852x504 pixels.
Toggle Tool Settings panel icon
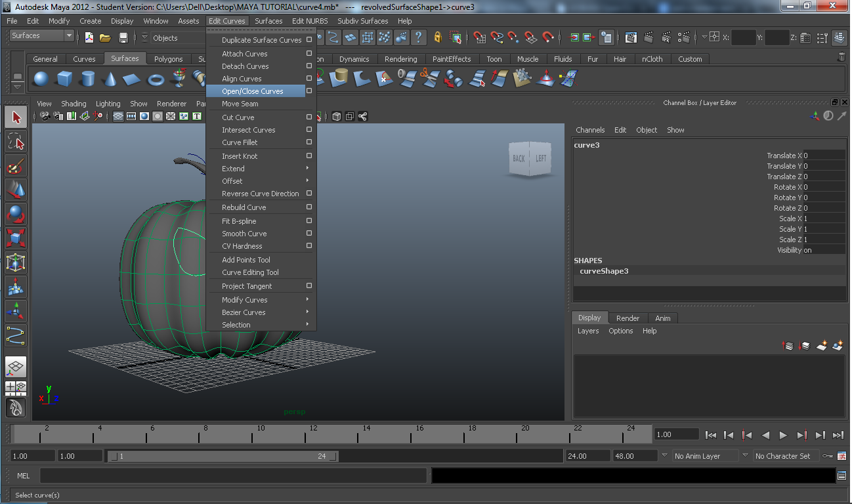click(823, 38)
